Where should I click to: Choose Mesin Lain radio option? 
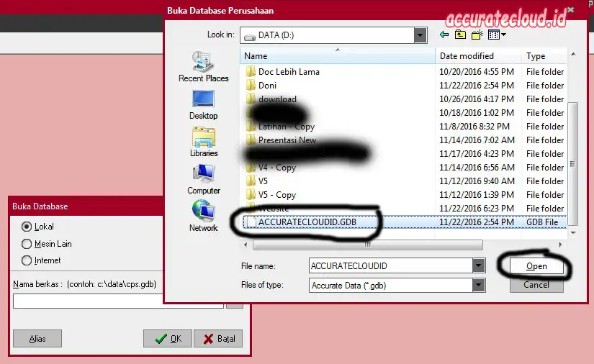[27, 244]
